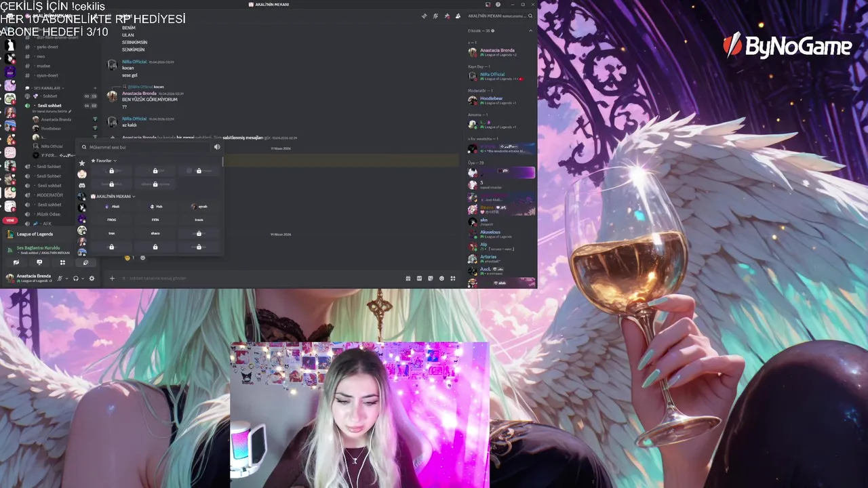The height and width of the screenshot is (488, 868).
Task: Focus the chat message input field
Action: click(261, 278)
